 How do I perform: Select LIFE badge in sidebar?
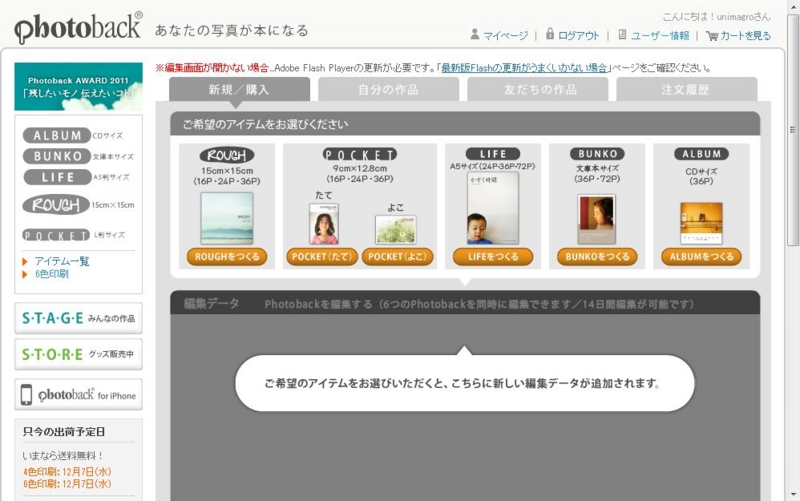click(57, 177)
